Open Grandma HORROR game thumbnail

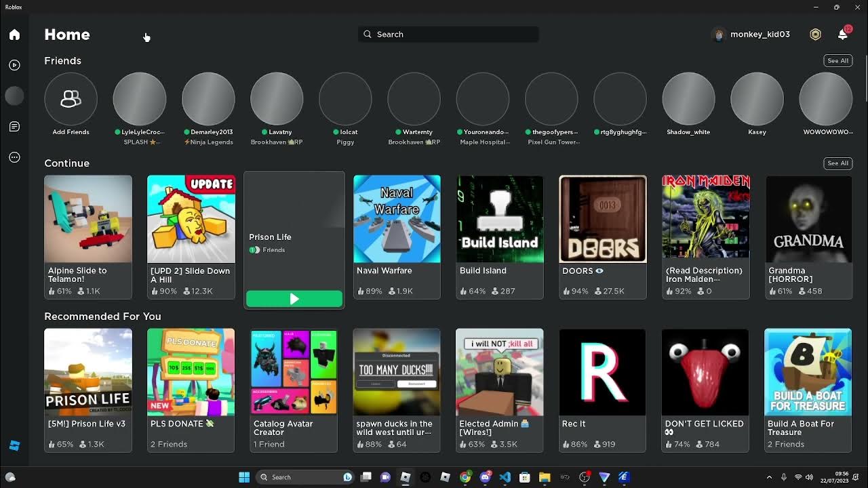808,219
